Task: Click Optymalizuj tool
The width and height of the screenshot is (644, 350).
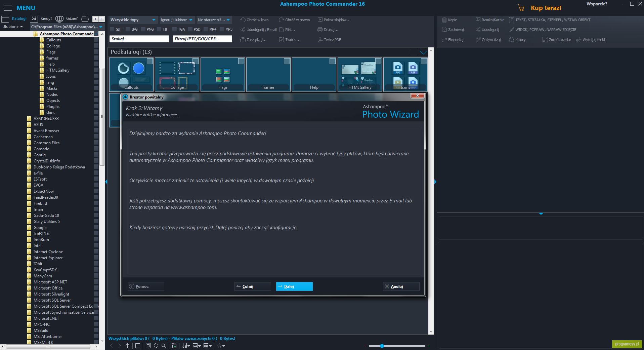Action: pos(488,40)
